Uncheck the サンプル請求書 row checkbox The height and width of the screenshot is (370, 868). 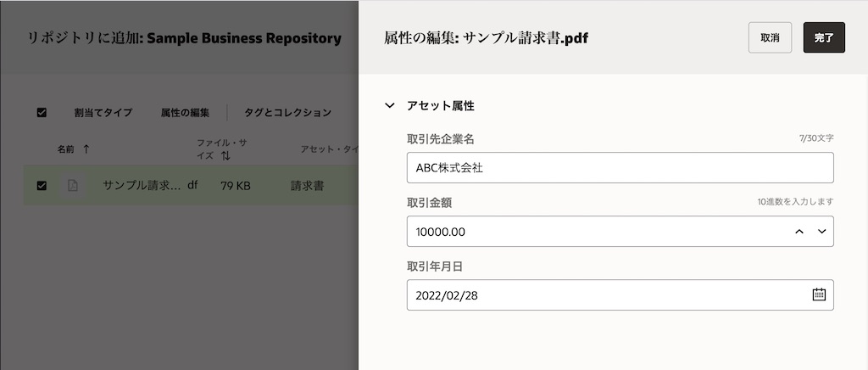tap(42, 185)
